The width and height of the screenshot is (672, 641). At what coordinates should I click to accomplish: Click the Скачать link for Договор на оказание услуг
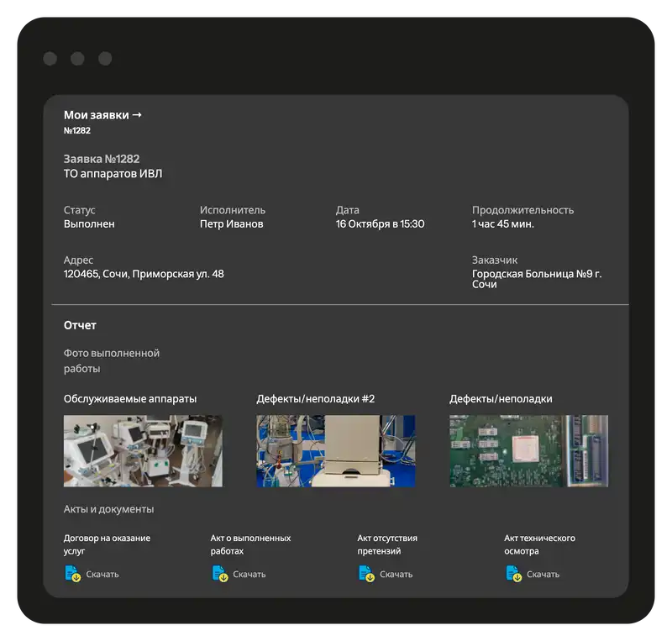pos(102,575)
